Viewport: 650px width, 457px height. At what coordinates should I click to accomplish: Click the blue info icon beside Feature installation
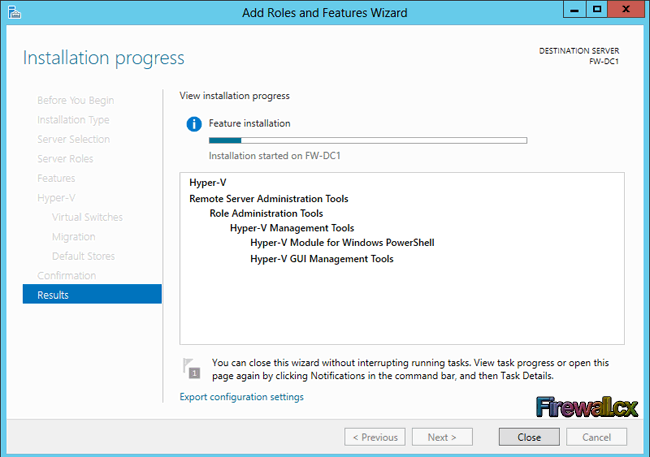click(x=194, y=124)
